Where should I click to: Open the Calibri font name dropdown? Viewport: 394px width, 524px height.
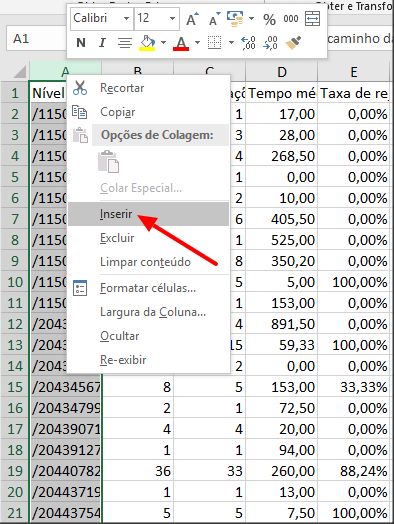(x=126, y=18)
